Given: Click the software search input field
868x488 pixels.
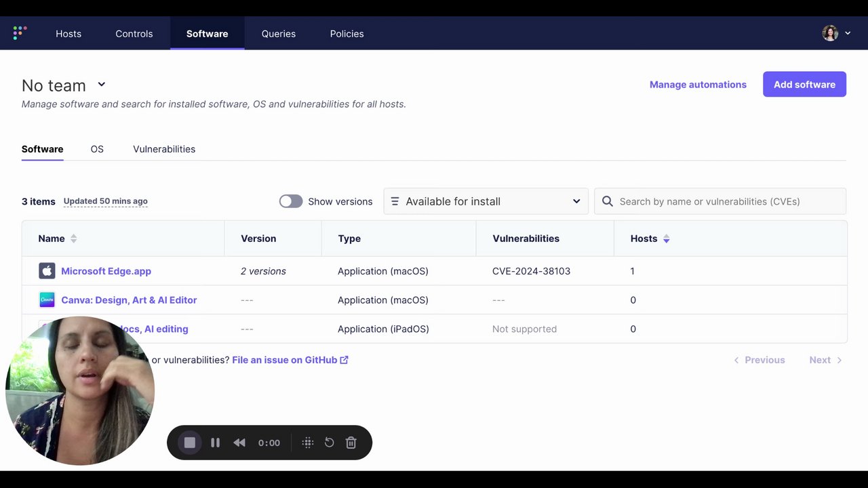Looking at the screenshot, I should pyautogui.click(x=728, y=201).
